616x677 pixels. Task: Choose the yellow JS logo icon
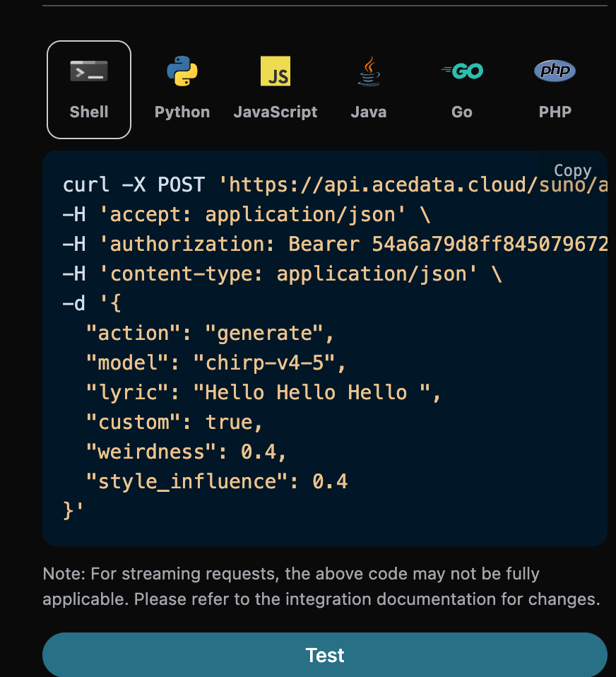click(276, 71)
